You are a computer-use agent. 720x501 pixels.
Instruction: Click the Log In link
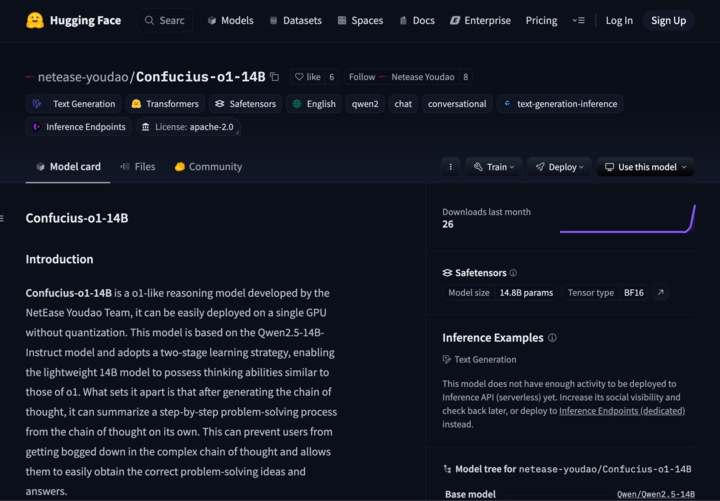coord(619,20)
